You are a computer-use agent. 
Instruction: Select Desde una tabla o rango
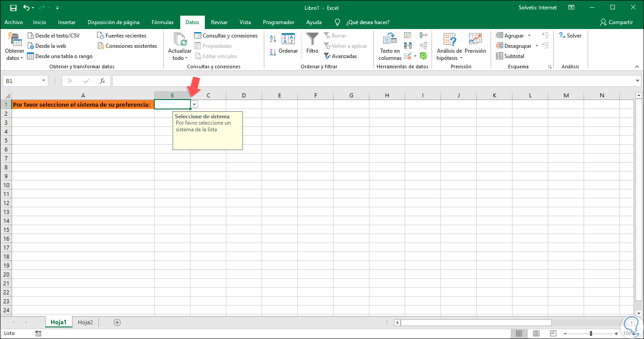pos(59,56)
